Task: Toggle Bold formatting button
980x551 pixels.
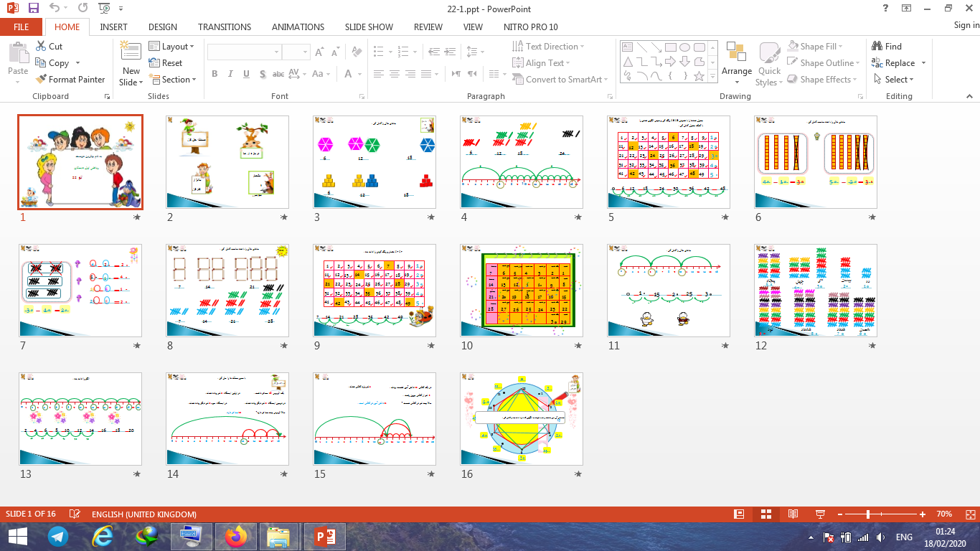Action: (x=215, y=74)
